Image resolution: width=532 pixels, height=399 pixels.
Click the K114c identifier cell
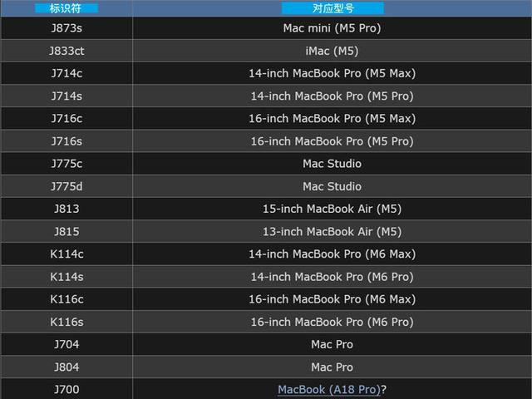66,254
